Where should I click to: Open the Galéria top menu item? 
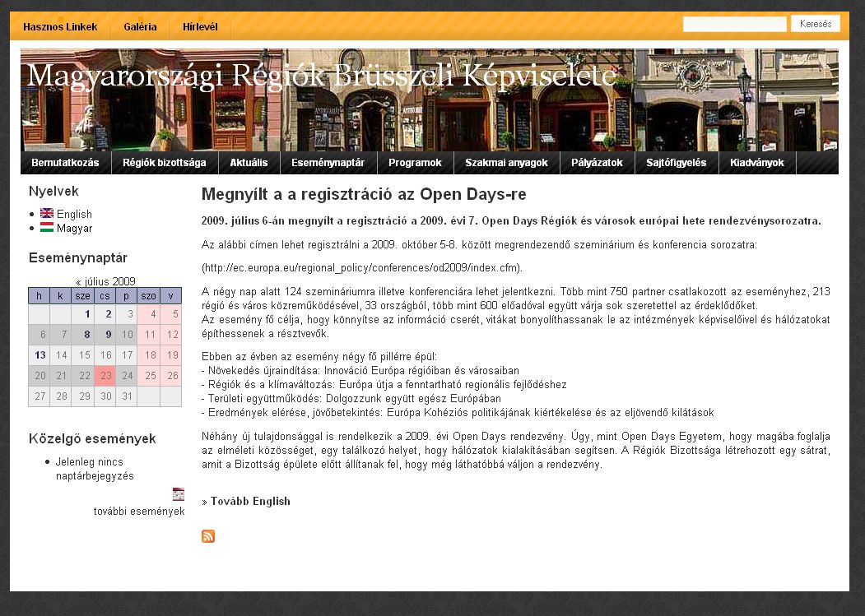[x=140, y=26]
